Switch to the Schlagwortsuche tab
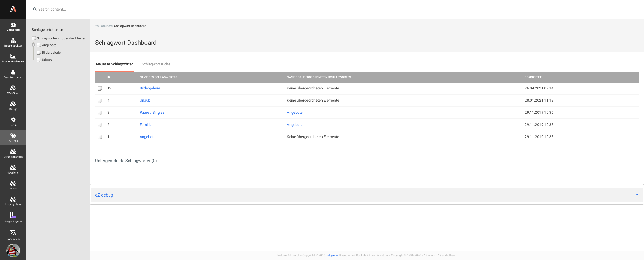Viewport: 644px width, 260px height. 156,64
